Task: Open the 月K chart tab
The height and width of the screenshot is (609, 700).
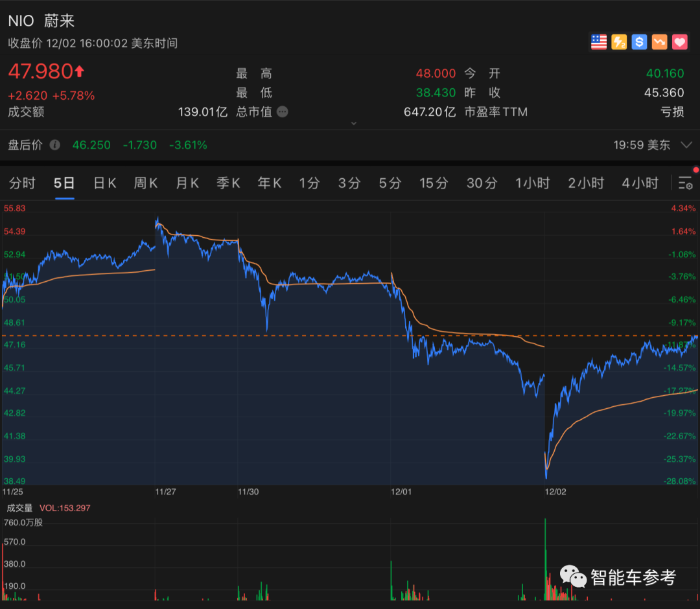Action: (x=187, y=183)
